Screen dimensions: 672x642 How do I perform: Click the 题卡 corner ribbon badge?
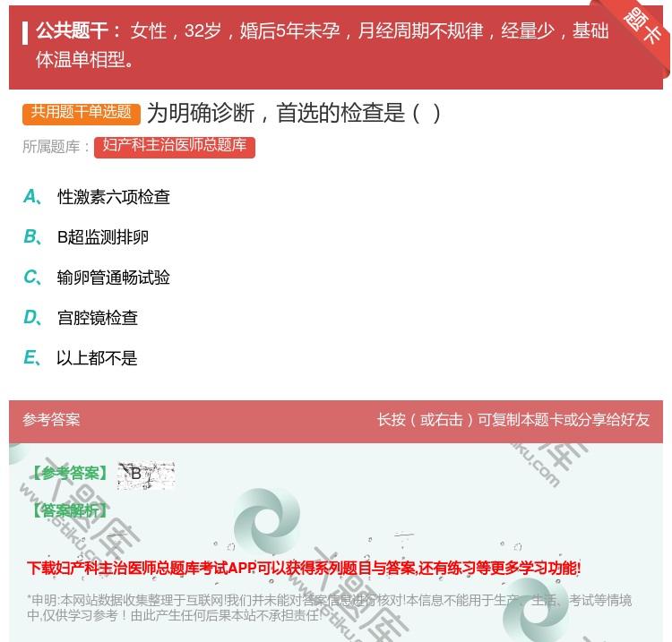(643, 25)
